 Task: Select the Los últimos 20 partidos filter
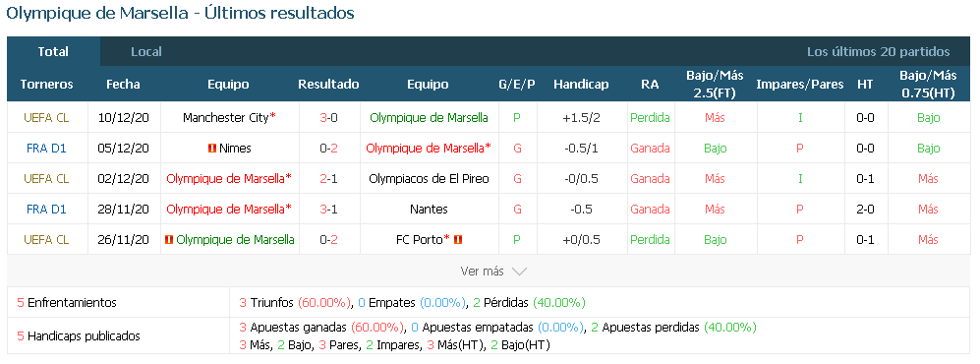coord(878,52)
